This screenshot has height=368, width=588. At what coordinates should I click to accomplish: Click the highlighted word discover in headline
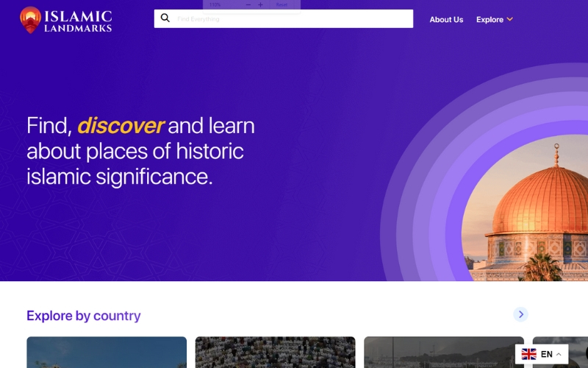tap(120, 125)
